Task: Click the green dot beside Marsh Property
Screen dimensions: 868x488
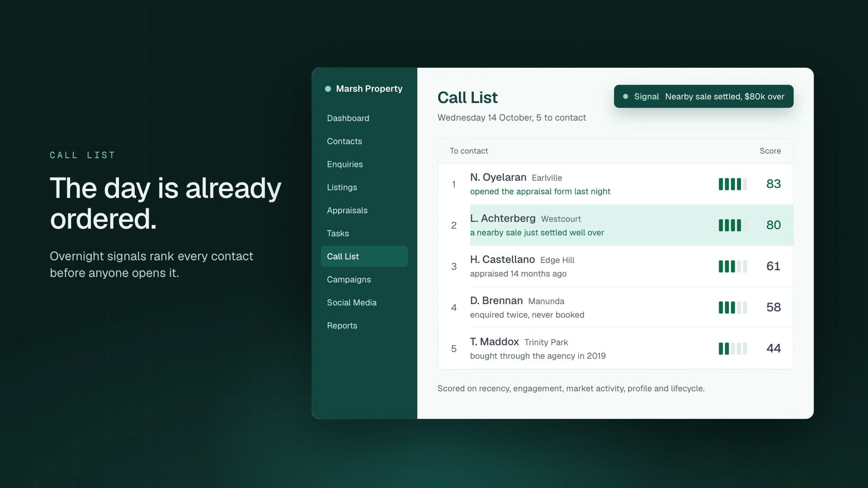Action: coord(328,89)
